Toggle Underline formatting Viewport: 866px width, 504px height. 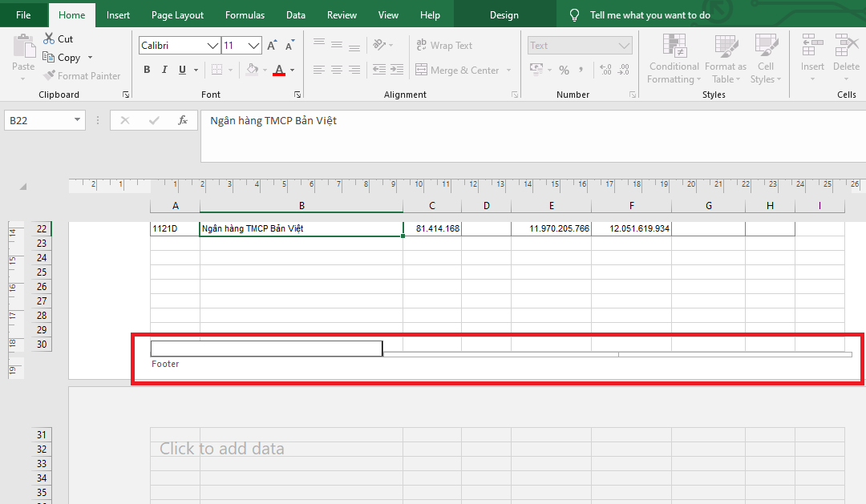pos(183,71)
